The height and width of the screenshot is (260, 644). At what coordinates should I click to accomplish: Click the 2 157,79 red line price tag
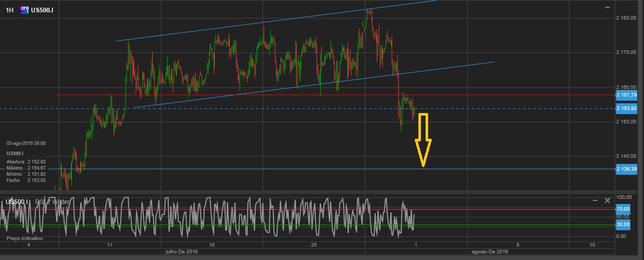(626, 95)
